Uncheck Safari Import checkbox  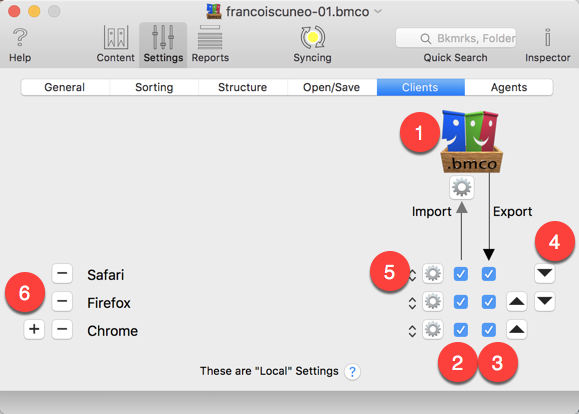pyautogui.click(x=460, y=274)
